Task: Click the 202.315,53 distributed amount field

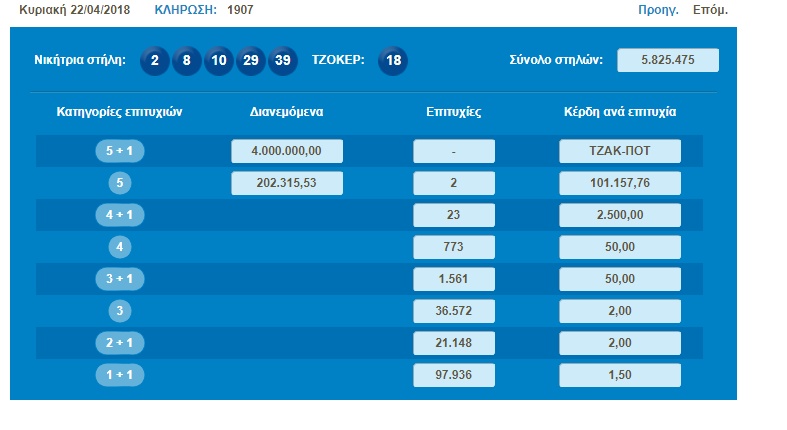Action: tap(287, 184)
